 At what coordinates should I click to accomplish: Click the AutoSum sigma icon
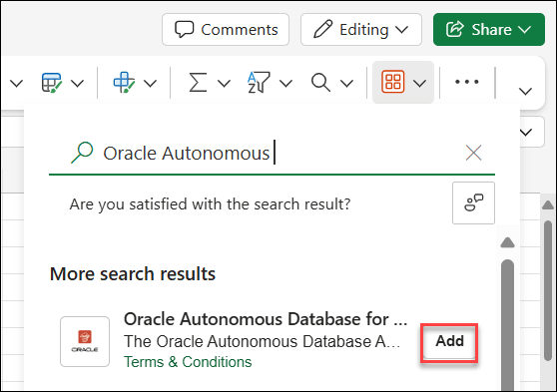click(x=198, y=83)
